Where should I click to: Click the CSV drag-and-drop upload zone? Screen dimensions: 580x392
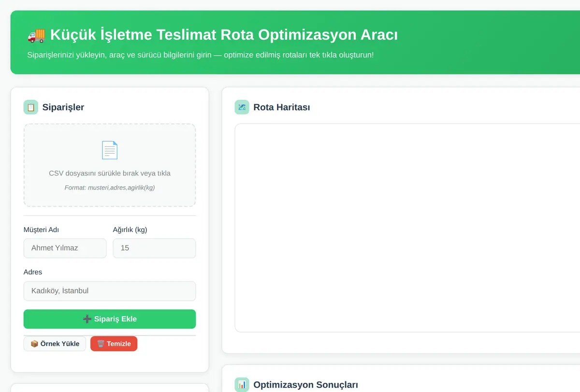[x=110, y=165]
